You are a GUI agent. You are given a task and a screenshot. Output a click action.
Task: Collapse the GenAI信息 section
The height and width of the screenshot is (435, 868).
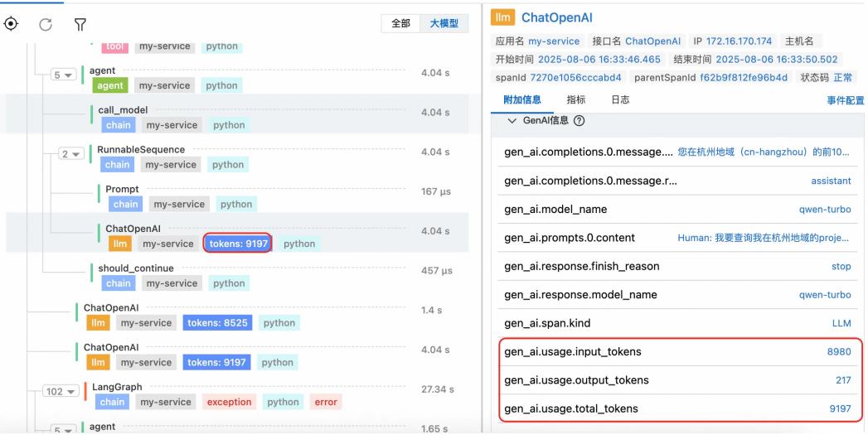(x=512, y=121)
